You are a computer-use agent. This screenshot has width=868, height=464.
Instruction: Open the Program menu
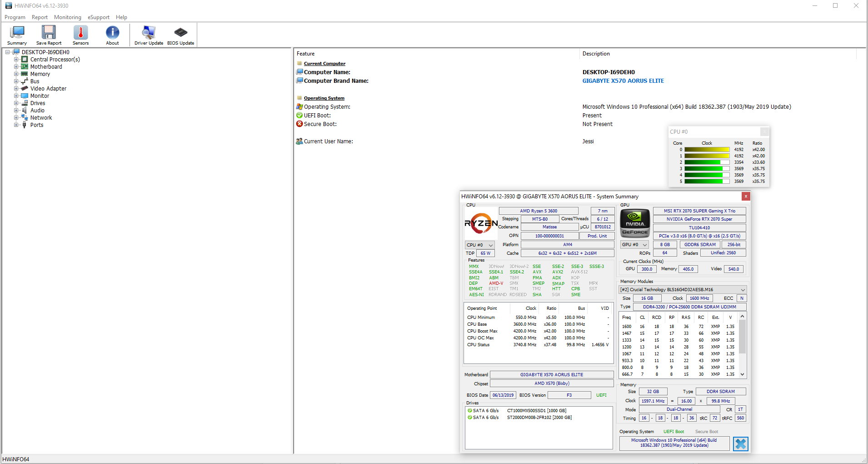click(x=15, y=17)
